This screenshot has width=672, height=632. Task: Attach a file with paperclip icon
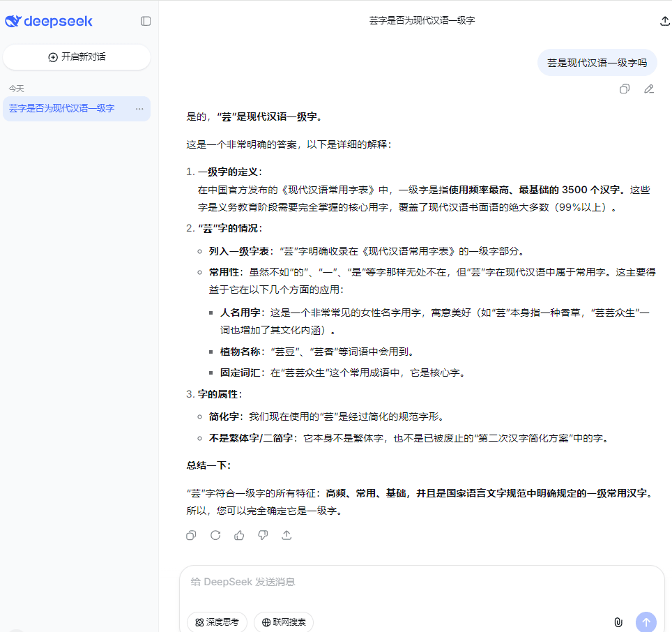point(618,622)
